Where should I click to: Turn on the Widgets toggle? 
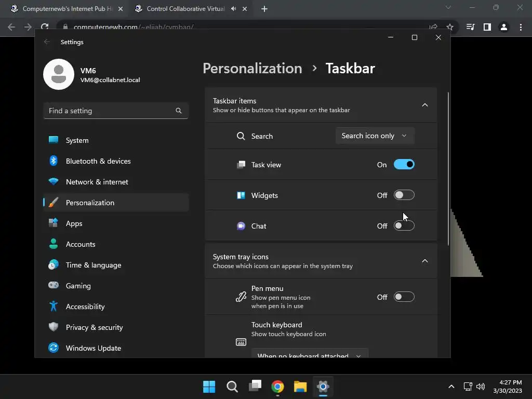[x=404, y=195]
